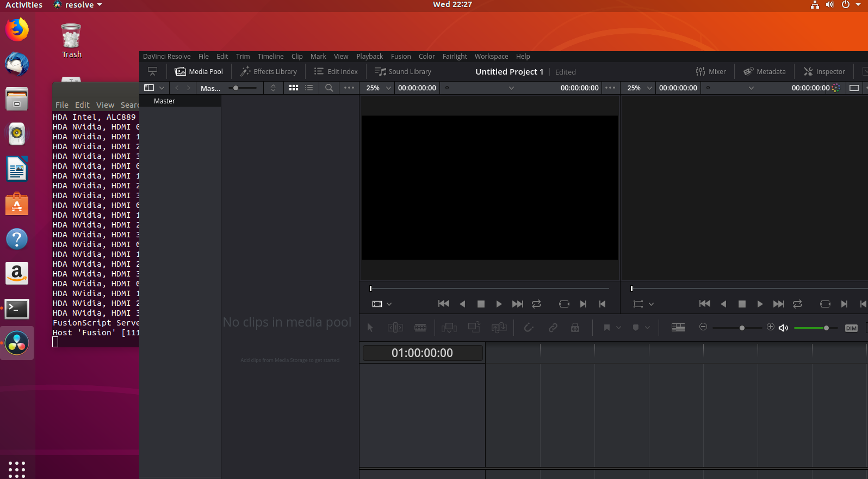Switch media pool to thumbnail grid view
The width and height of the screenshot is (868, 479).
click(294, 88)
